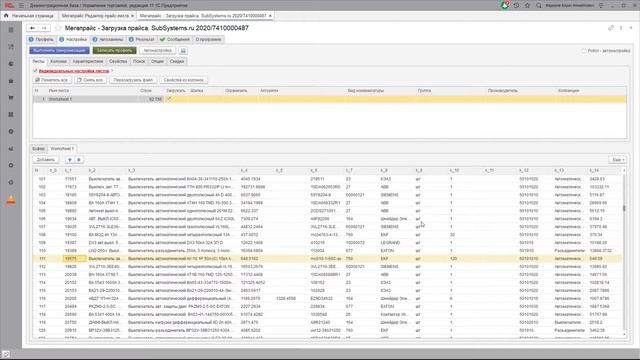The image size is (640, 360).
Task: Click the green Записать профиль button
Action: click(114, 50)
